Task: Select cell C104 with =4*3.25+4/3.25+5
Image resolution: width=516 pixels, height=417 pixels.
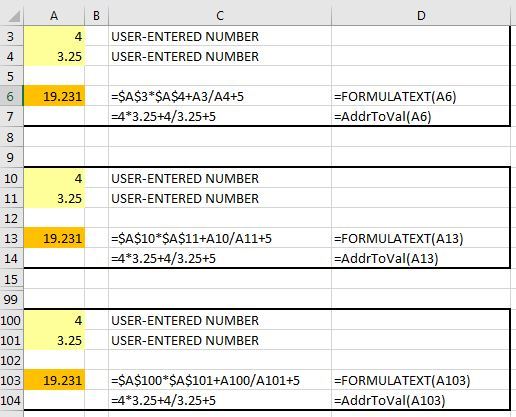Action: click(x=220, y=400)
